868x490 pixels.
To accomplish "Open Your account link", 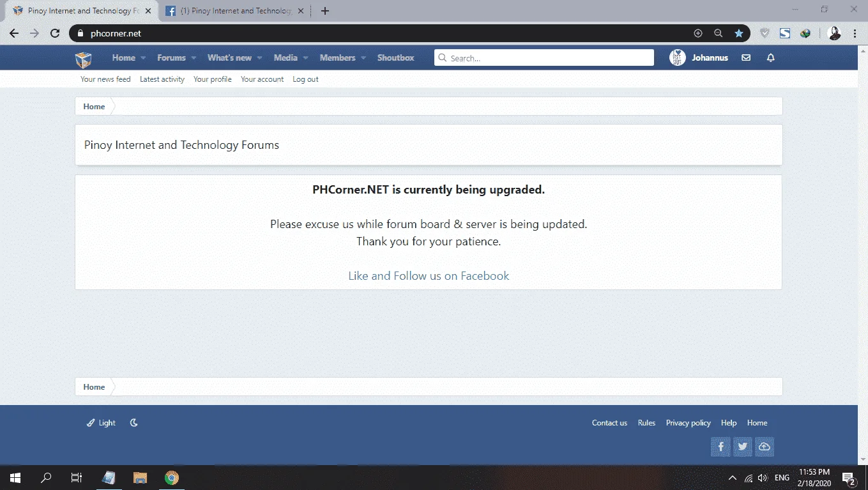I will point(262,79).
